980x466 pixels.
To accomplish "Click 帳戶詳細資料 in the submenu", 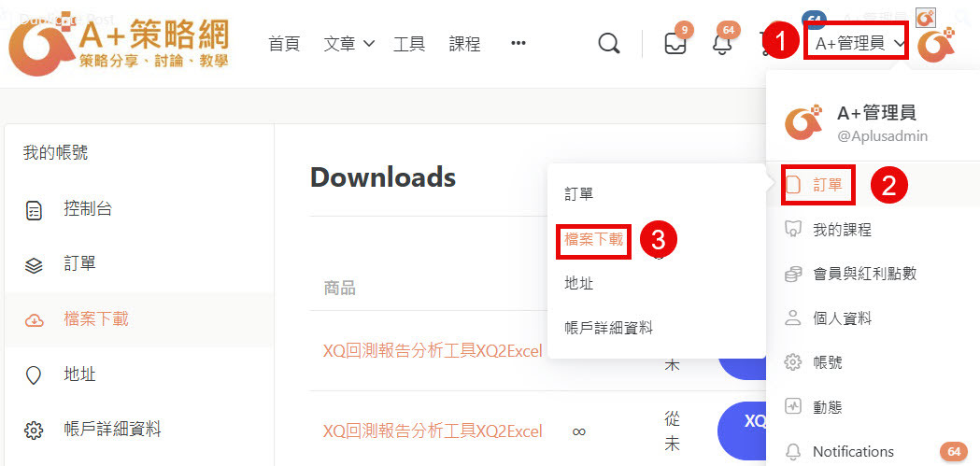I will (x=608, y=328).
